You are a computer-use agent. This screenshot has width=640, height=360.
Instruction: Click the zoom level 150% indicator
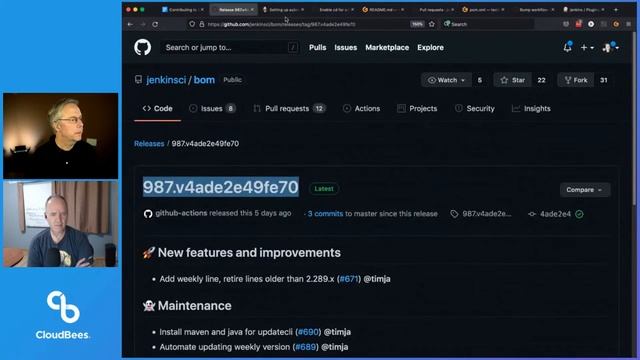click(x=417, y=24)
